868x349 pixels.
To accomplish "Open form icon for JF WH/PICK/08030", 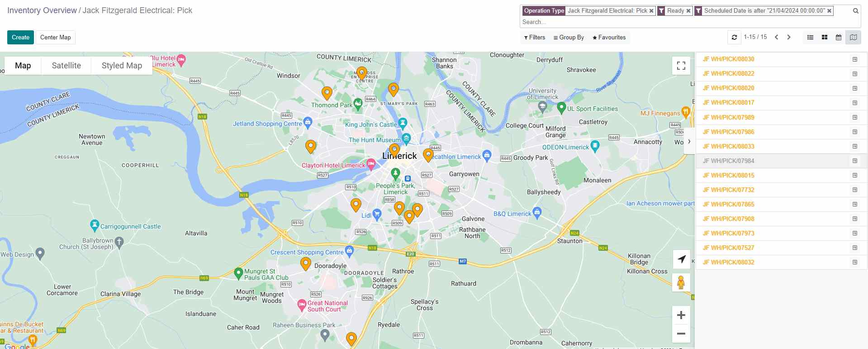I will tap(855, 59).
